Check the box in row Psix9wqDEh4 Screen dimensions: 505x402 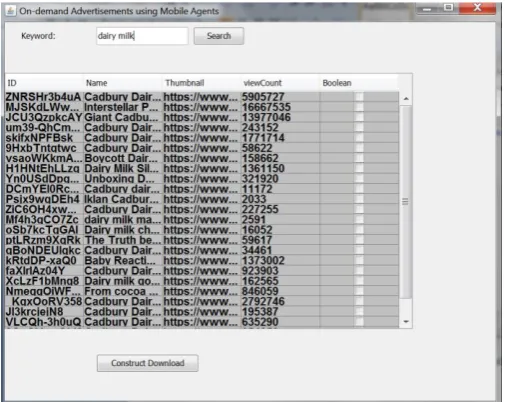(359, 199)
